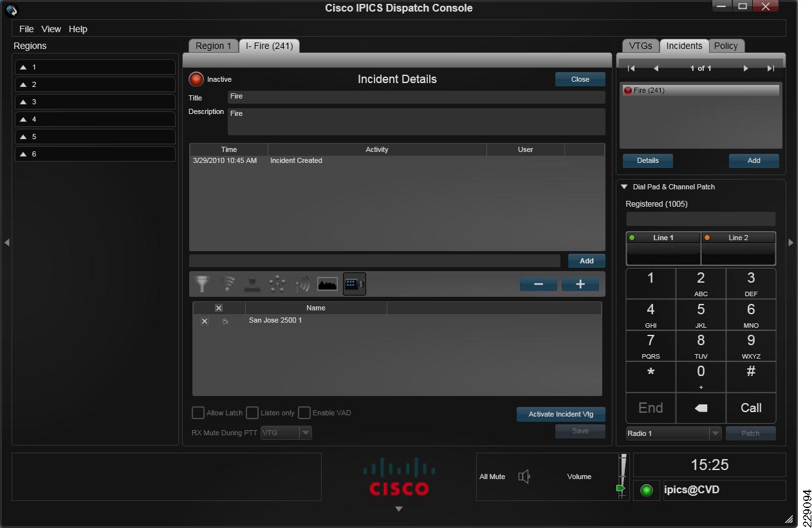Open the File menu

[26, 29]
